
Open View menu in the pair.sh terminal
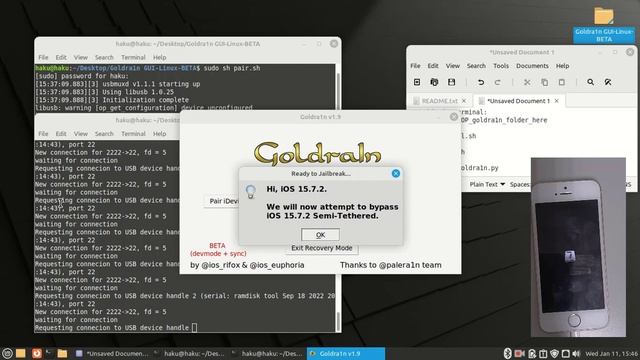pyautogui.click(x=80, y=57)
